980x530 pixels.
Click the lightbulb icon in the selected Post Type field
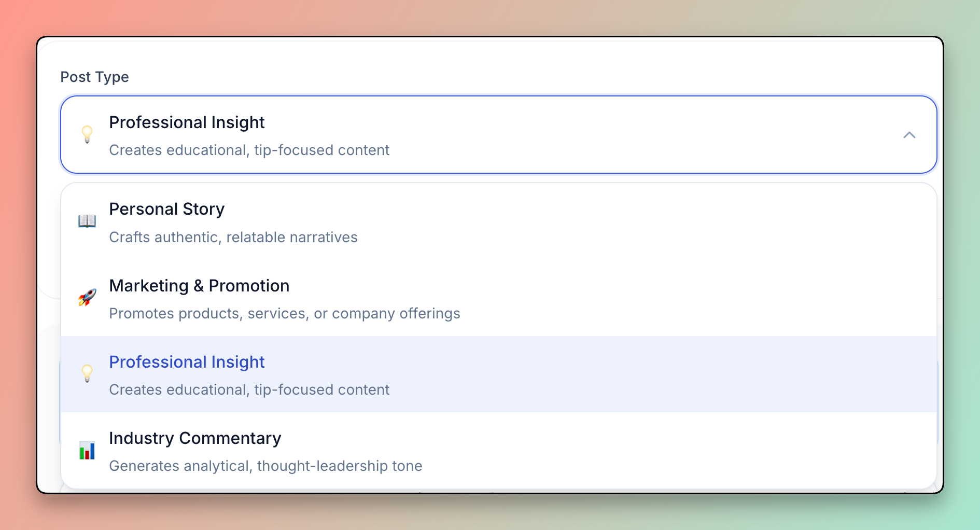87,134
